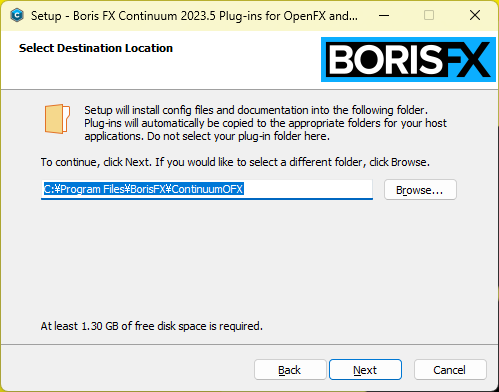Click the Setup window title text
Viewport: 499px width, 392px height.
pyautogui.click(x=194, y=16)
